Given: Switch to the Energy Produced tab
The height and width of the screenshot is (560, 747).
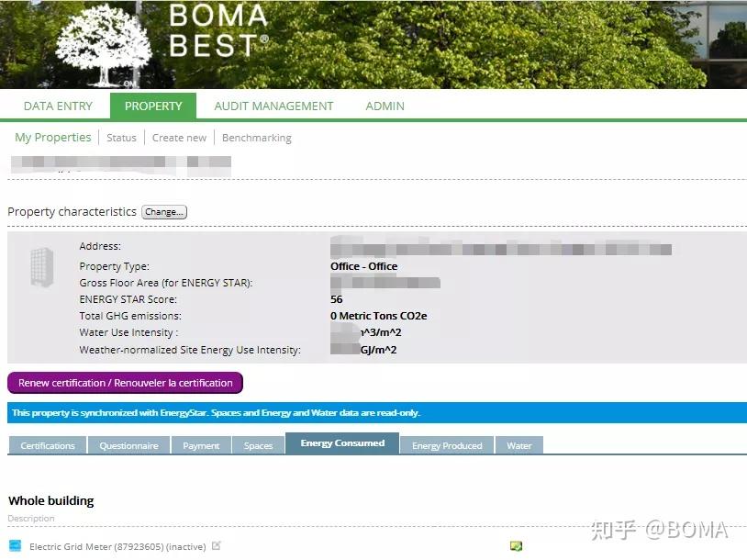Looking at the screenshot, I should [447, 445].
